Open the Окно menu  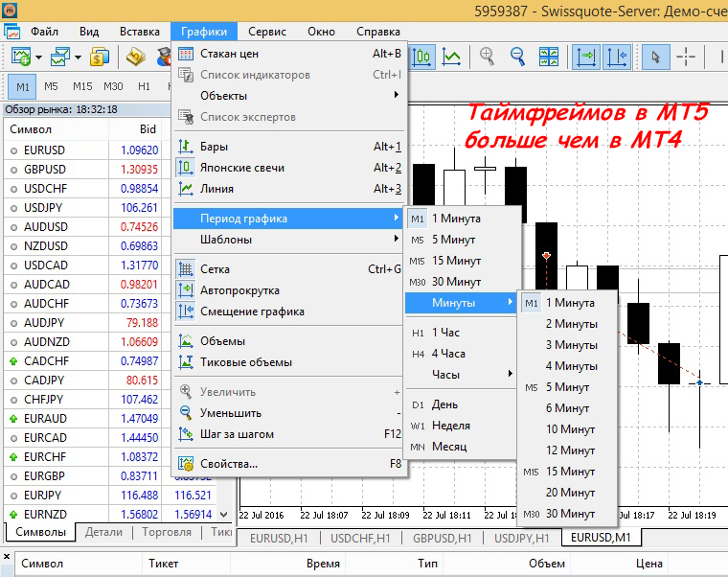(x=321, y=32)
